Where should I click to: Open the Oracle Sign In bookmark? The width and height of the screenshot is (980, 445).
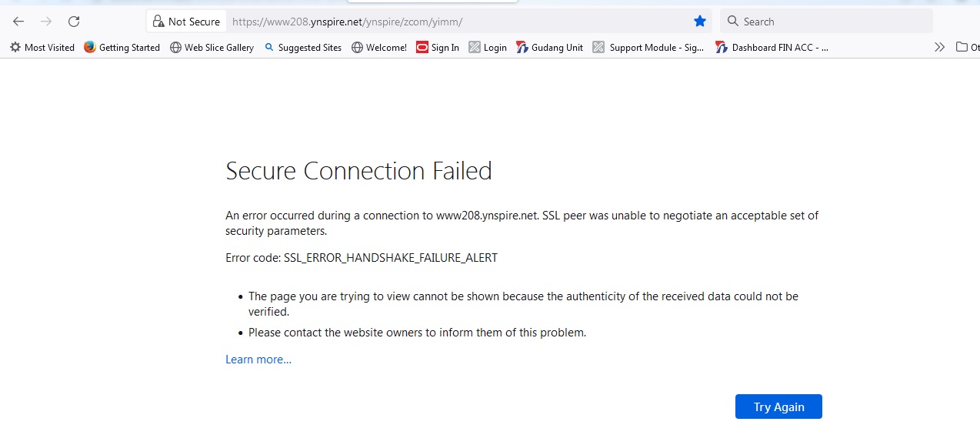coord(438,48)
